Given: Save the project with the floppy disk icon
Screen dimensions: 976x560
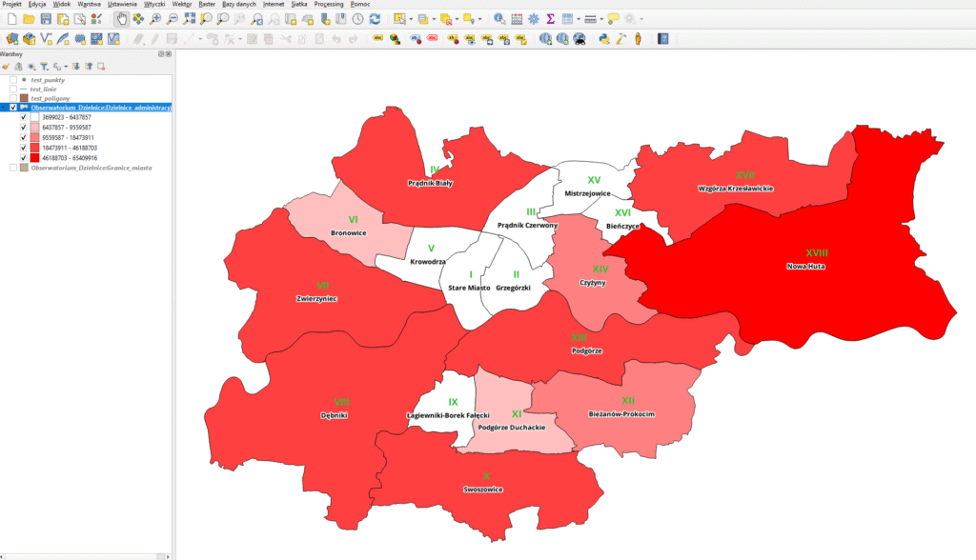Looking at the screenshot, I should 46,19.
